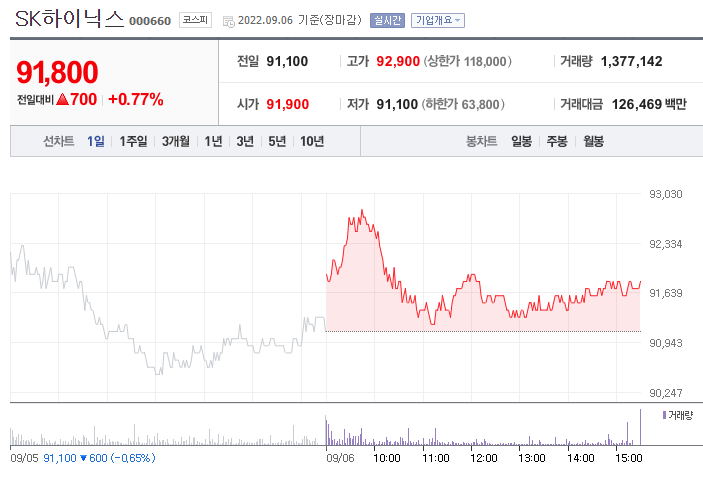Click the red up-triangle change icon
This screenshot has width=703, height=479.
click(63, 99)
